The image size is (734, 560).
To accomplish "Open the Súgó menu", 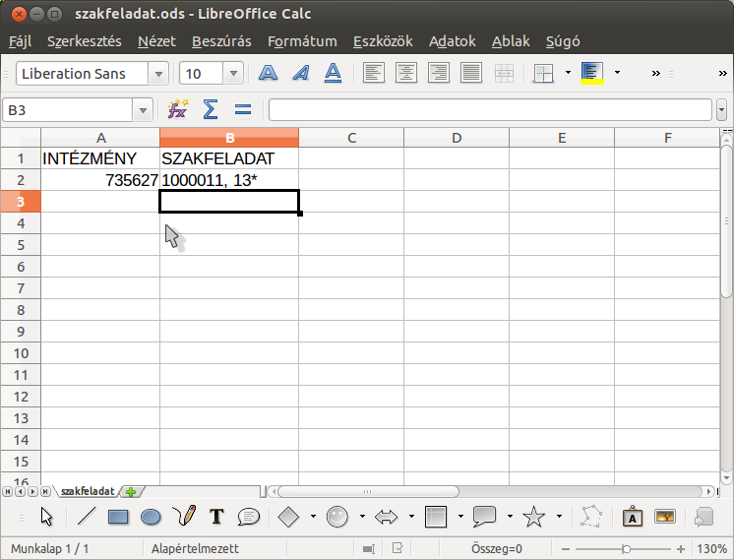I will click(563, 41).
